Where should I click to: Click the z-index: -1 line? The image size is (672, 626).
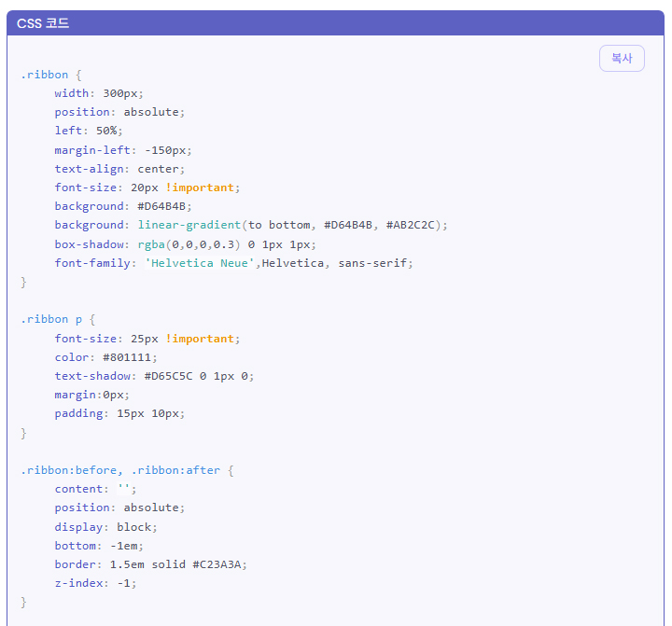click(x=95, y=583)
